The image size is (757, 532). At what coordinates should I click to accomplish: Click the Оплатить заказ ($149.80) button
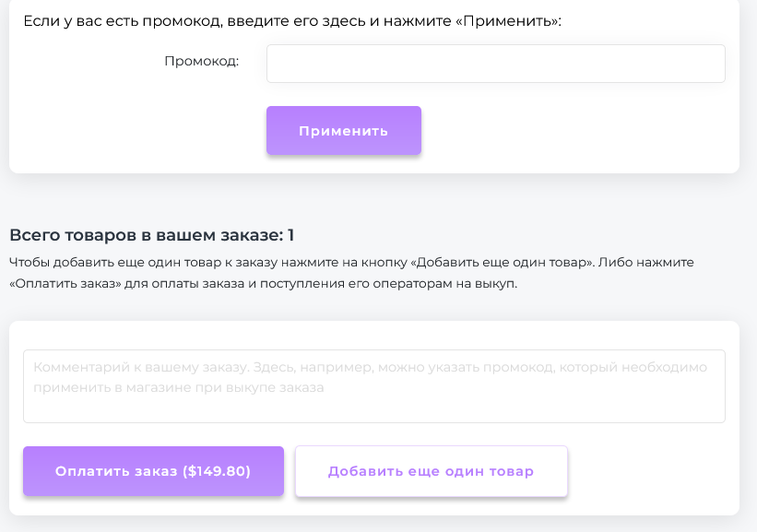click(153, 471)
